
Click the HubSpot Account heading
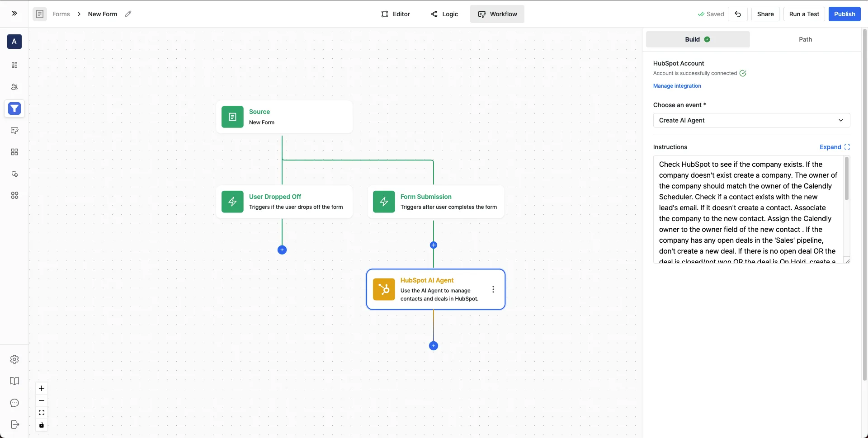point(679,63)
